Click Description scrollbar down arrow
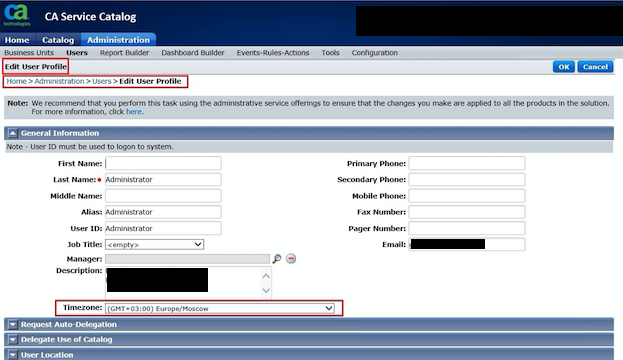The width and height of the screenshot is (623, 360). pyautogui.click(x=266, y=290)
